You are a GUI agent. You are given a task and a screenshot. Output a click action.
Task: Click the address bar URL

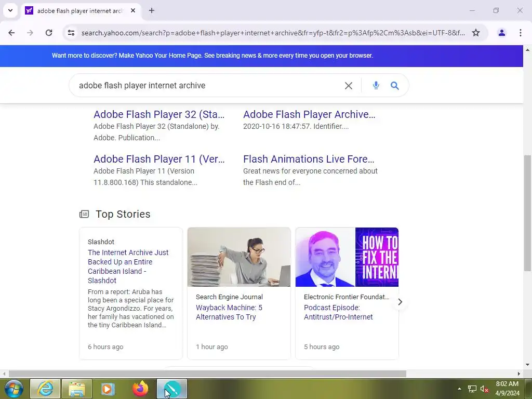(x=273, y=33)
